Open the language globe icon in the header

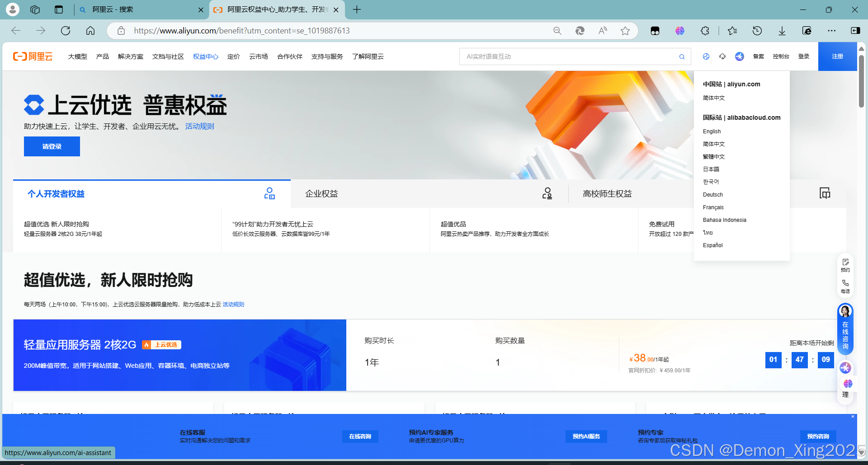coord(706,56)
